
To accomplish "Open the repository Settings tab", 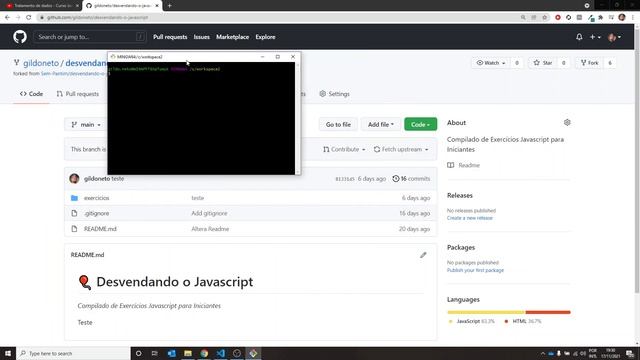I will click(334, 94).
